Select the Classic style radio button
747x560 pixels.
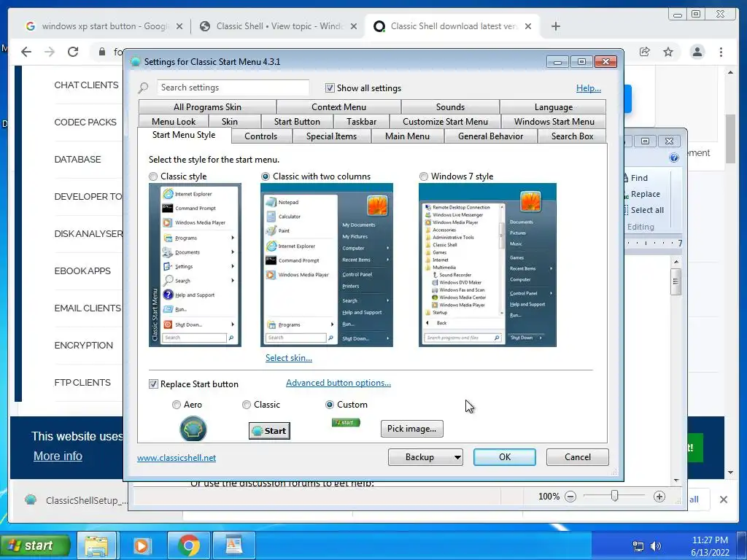pos(153,176)
